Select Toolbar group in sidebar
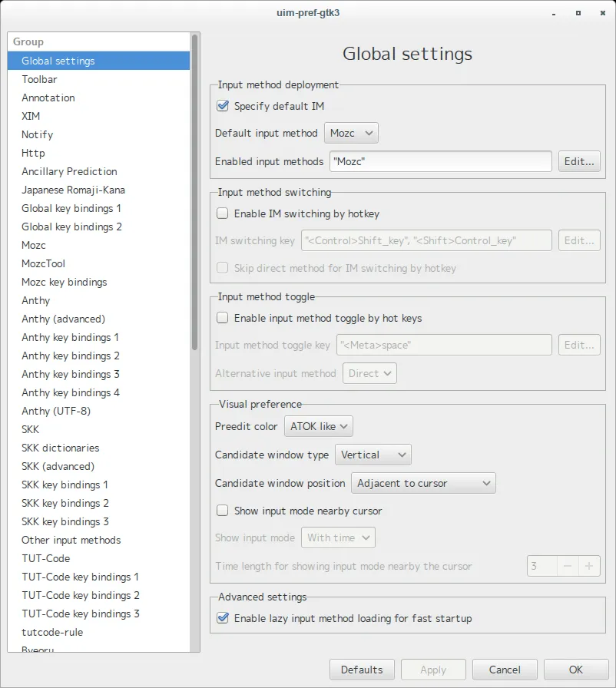Screen dimensions: 616x688 pos(39,79)
